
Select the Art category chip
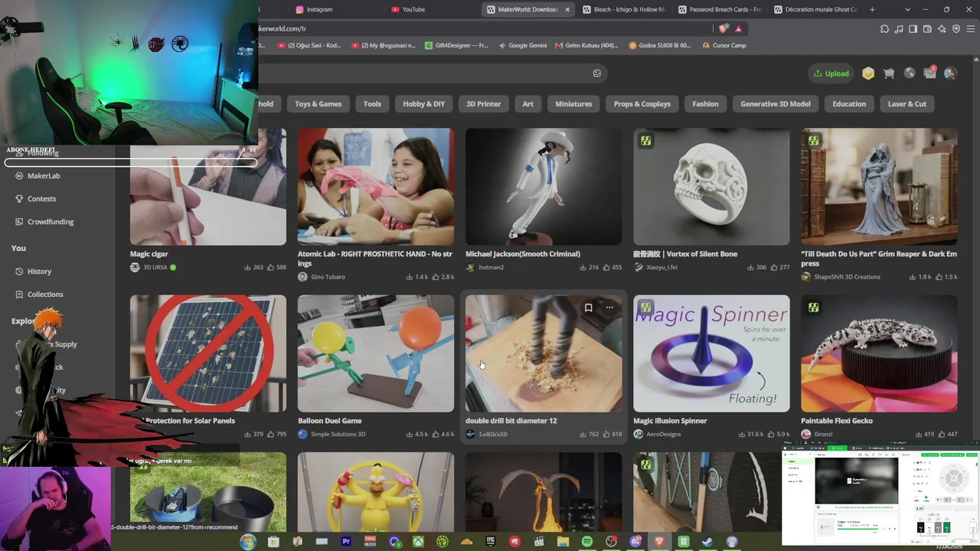[528, 104]
